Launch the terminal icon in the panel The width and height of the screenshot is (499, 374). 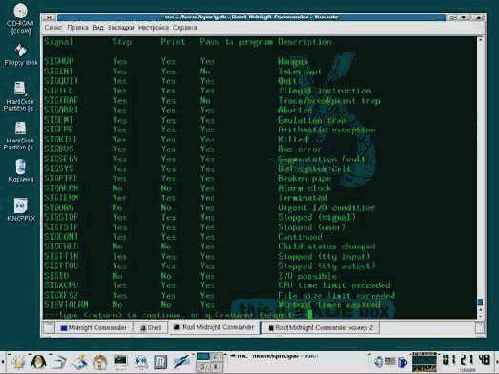(120, 362)
